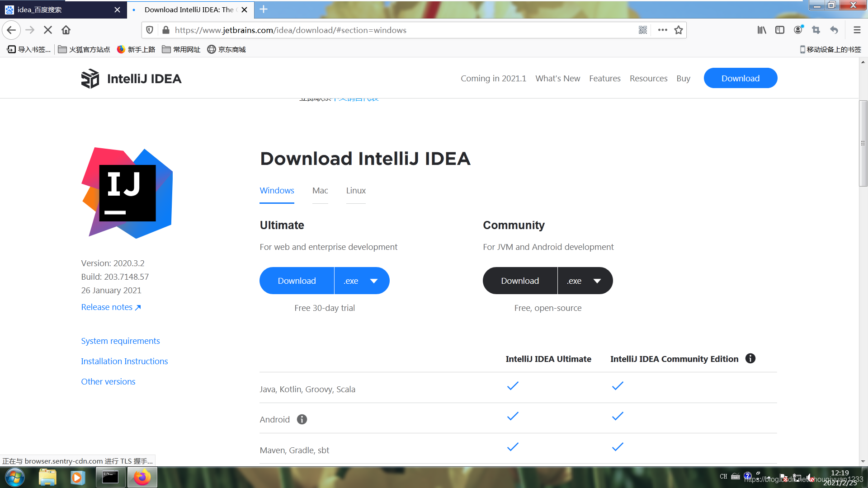868x488 pixels.
Task: Open 新手上路 bookmark
Action: click(136, 49)
